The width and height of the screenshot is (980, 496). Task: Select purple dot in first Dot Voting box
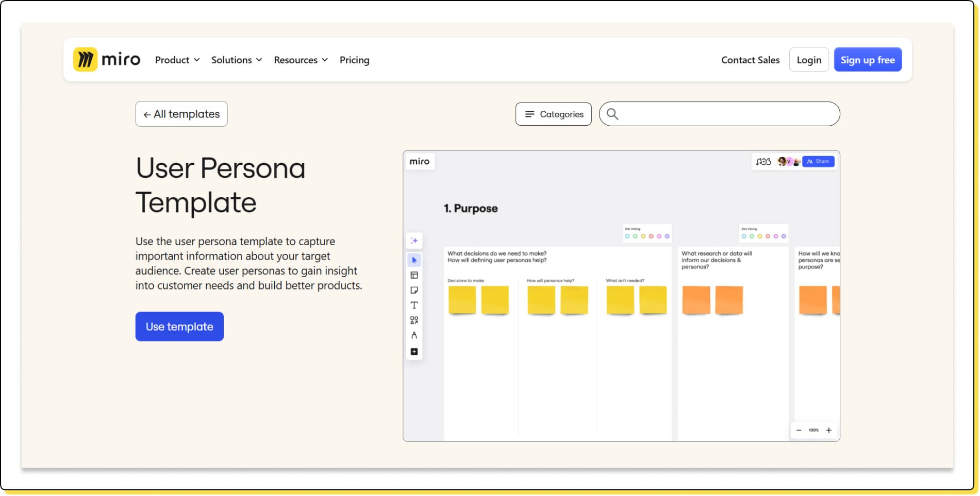[x=667, y=236]
